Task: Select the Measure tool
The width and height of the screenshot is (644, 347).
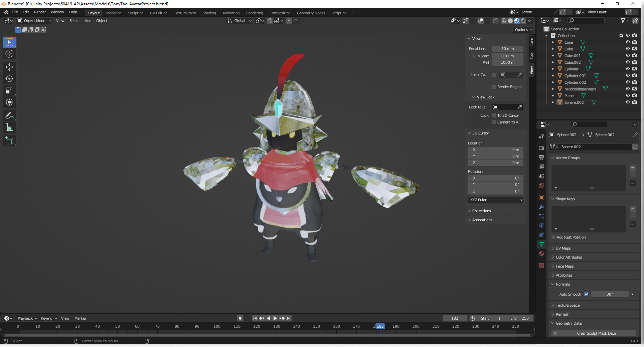Action: click(9, 127)
